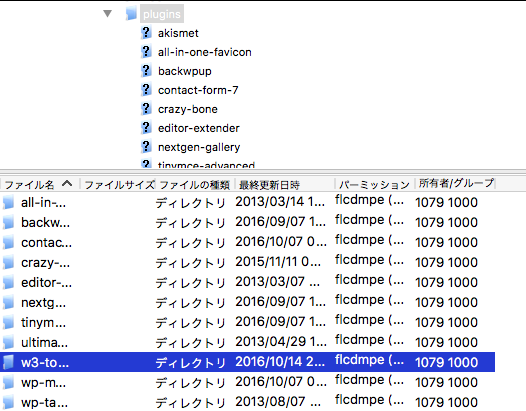The image size is (526, 411).
Task: Sort by パーミッション column header
Action: [374, 185]
